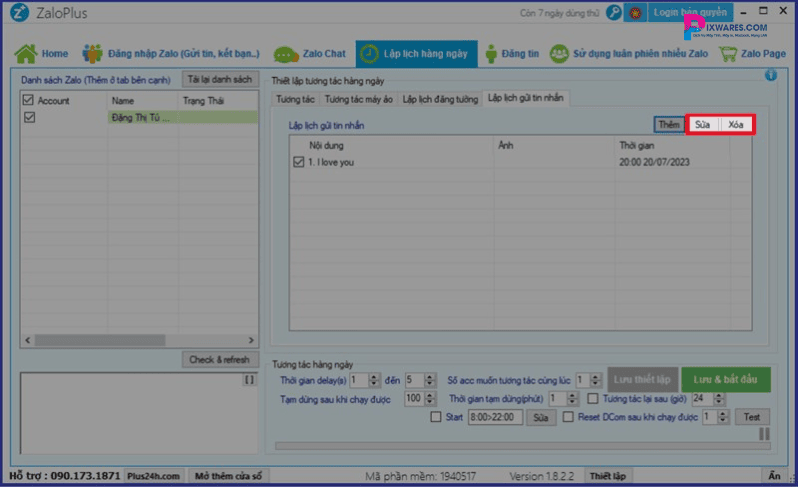Open the Home tab house icon
Screen dimensions: 800x487
tap(25, 53)
